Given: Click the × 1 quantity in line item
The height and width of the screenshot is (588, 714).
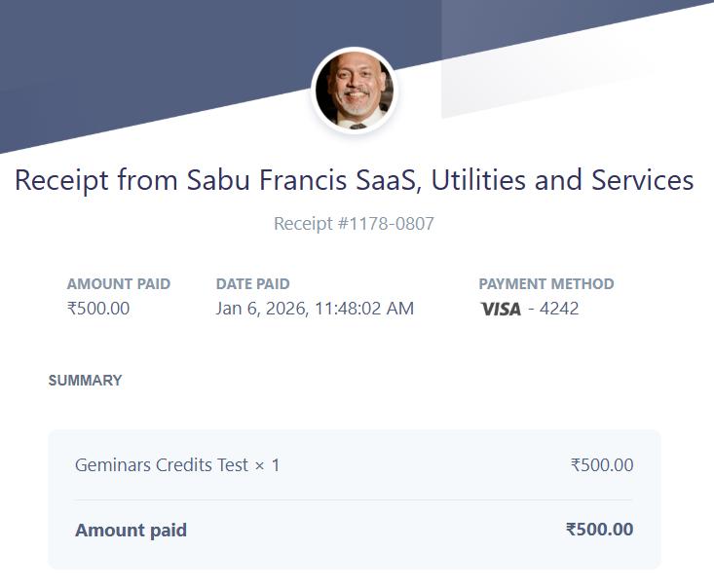Looking at the screenshot, I should 267,465.
